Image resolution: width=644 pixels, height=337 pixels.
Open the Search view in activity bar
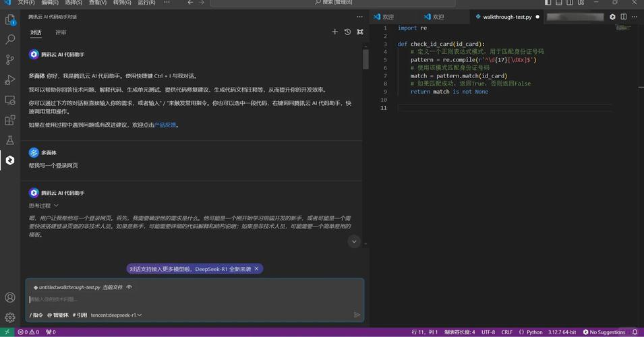(10, 39)
